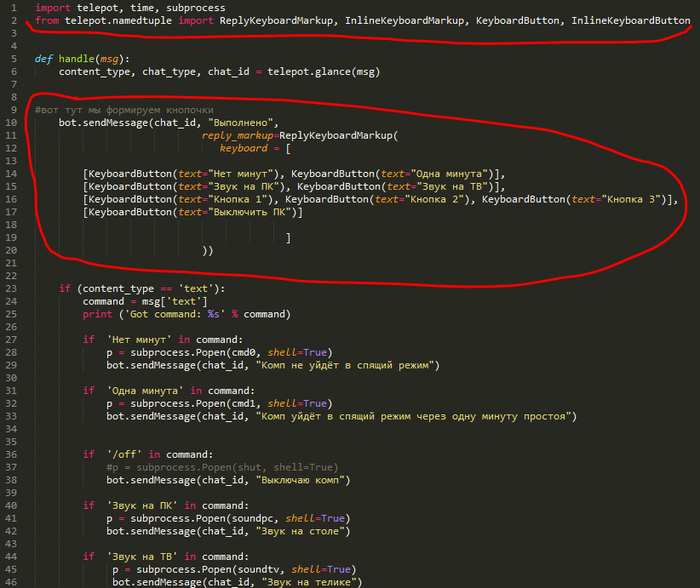This screenshot has height=588, width=700.
Task: Click the string "Выключаю комп" on line 38
Action: click(x=300, y=480)
